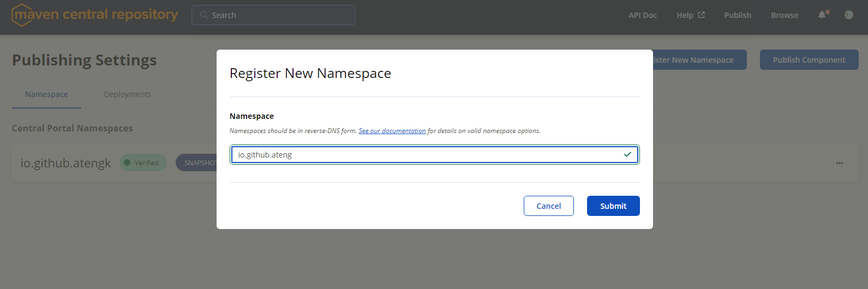Click the Search box in the header
Viewport: 868px width, 289px height.
click(x=273, y=15)
